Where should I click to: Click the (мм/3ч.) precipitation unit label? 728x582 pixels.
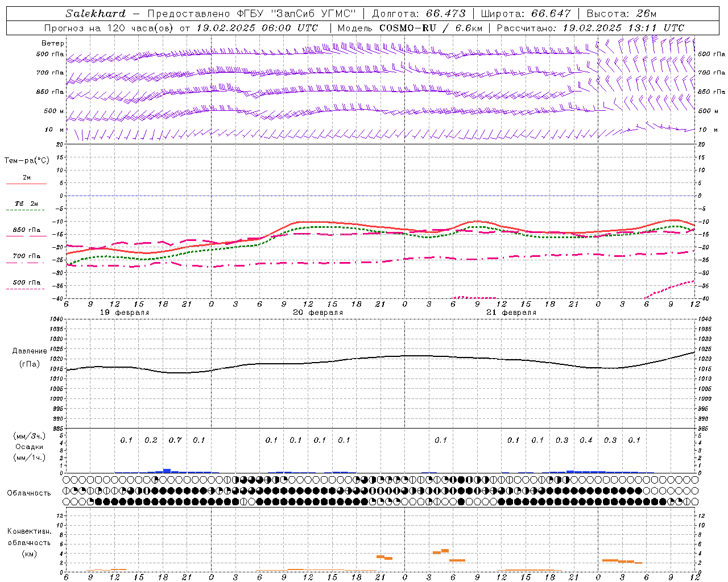point(30,436)
